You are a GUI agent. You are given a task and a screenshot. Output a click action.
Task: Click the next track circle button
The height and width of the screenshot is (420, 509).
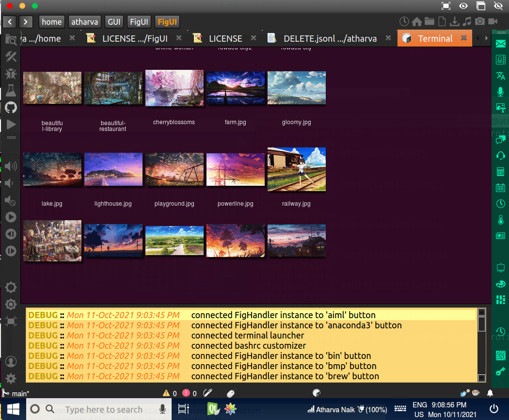click(x=11, y=251)
